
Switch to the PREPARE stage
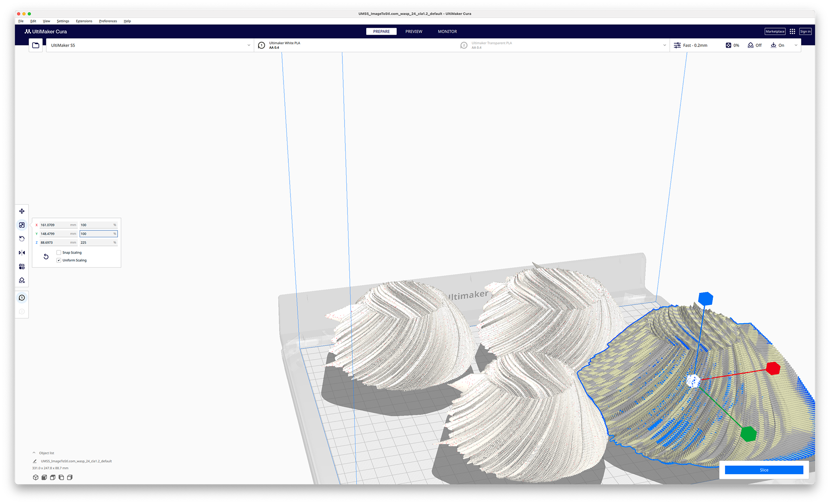(381, 32)
